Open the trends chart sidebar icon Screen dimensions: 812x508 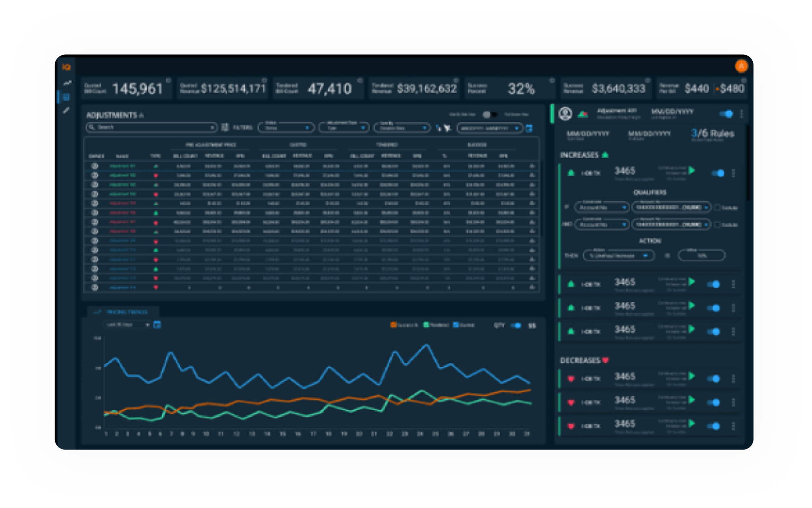tap(67, 83)
